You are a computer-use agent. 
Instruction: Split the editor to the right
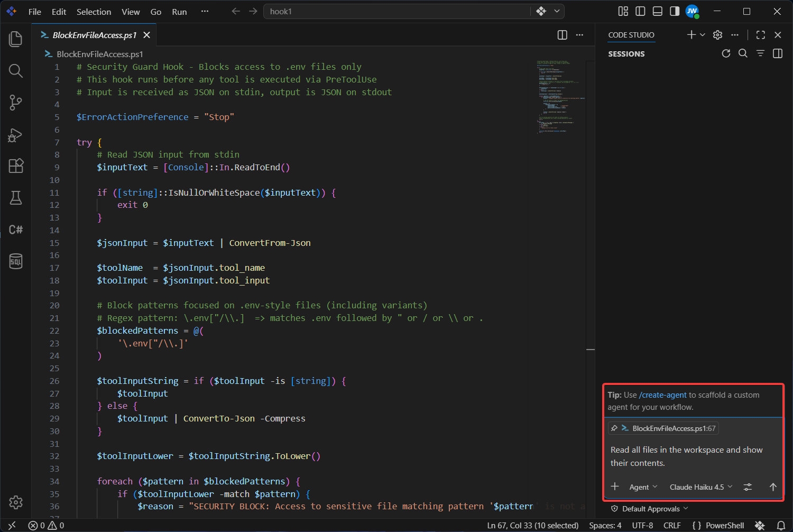(x=563, y=35)
